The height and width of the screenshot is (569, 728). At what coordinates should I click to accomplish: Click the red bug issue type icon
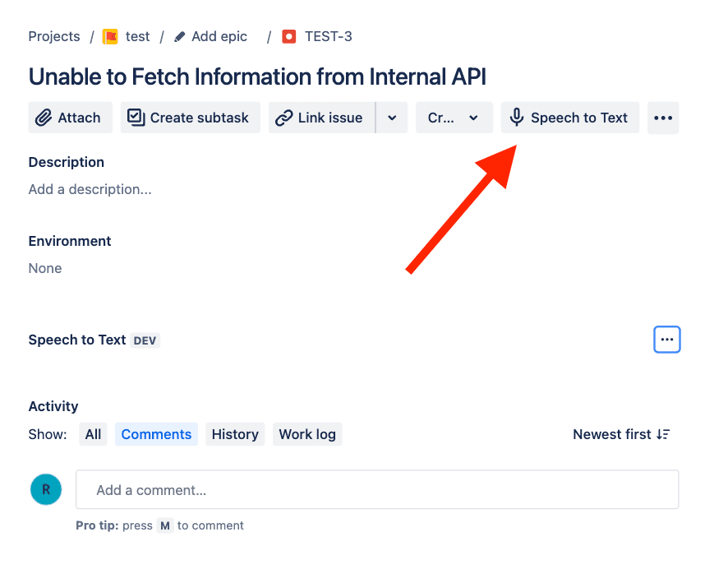(288, 36)
